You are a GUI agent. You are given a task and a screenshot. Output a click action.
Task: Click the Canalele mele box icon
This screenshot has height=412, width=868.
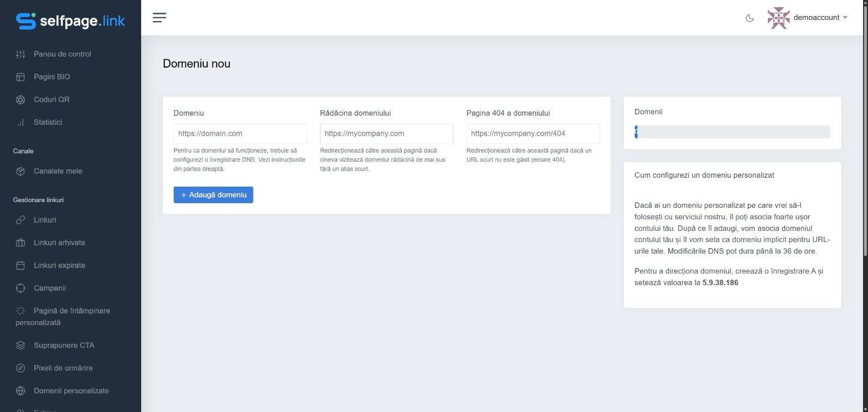click(20, 171)
